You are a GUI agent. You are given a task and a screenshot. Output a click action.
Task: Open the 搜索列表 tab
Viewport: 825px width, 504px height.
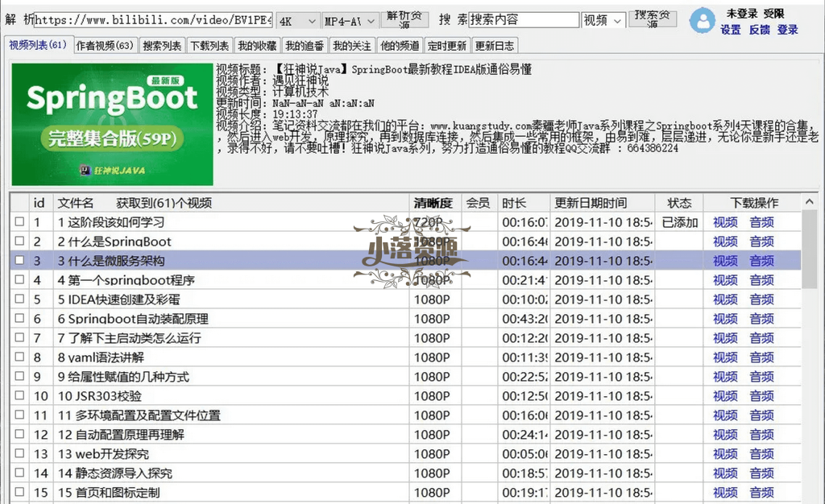161,46
